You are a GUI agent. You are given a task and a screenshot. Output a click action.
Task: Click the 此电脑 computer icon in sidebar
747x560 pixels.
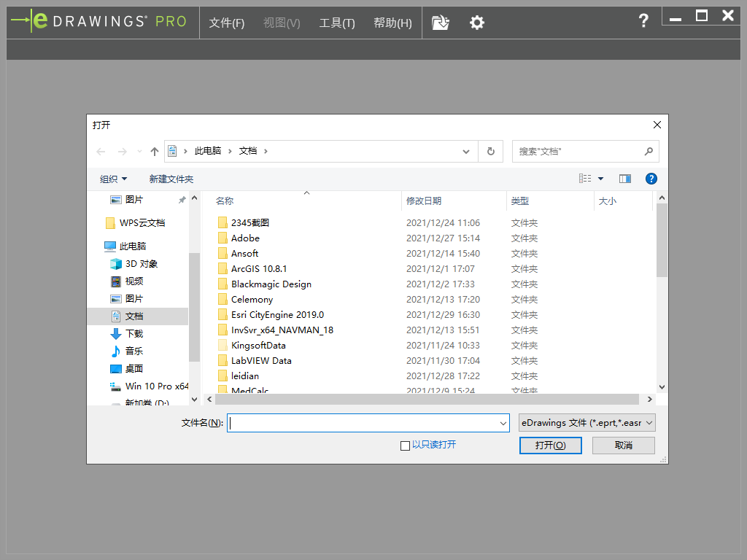(x=110, y=246)
